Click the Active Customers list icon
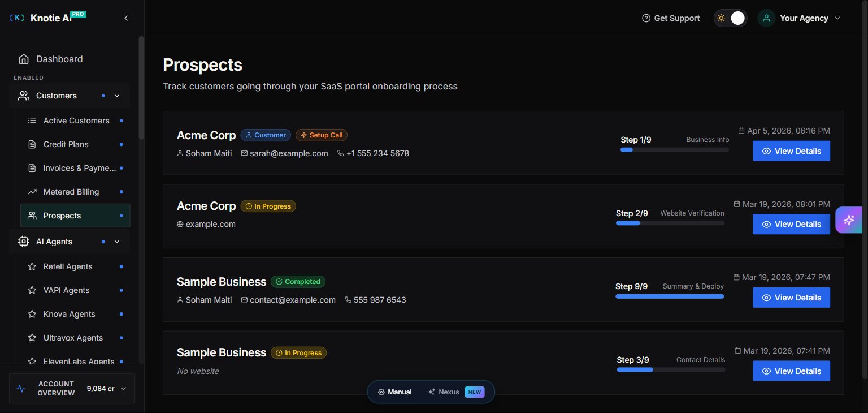868x413 pixels. pos(32,121)
